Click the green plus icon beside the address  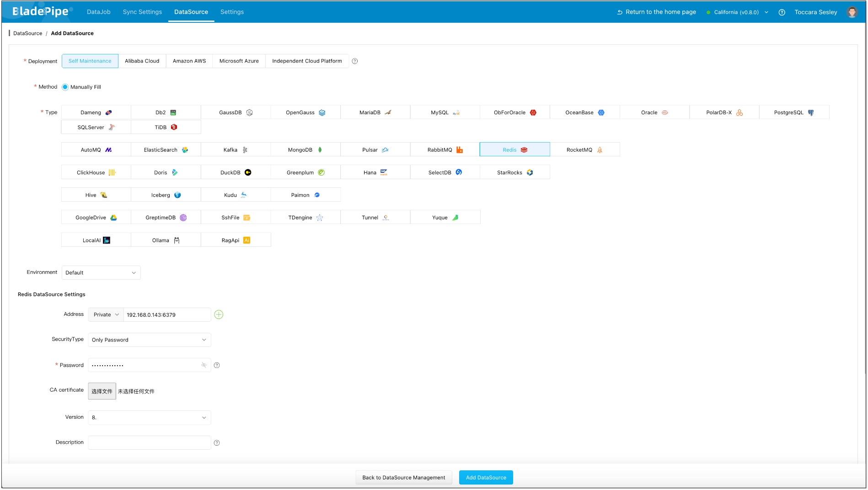click(x=219, y=314)
